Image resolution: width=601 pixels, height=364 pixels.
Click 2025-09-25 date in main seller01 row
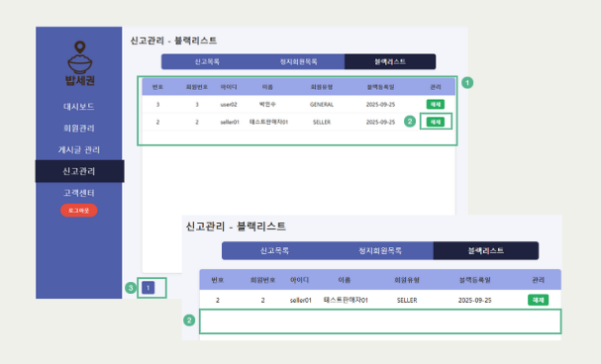380,122
